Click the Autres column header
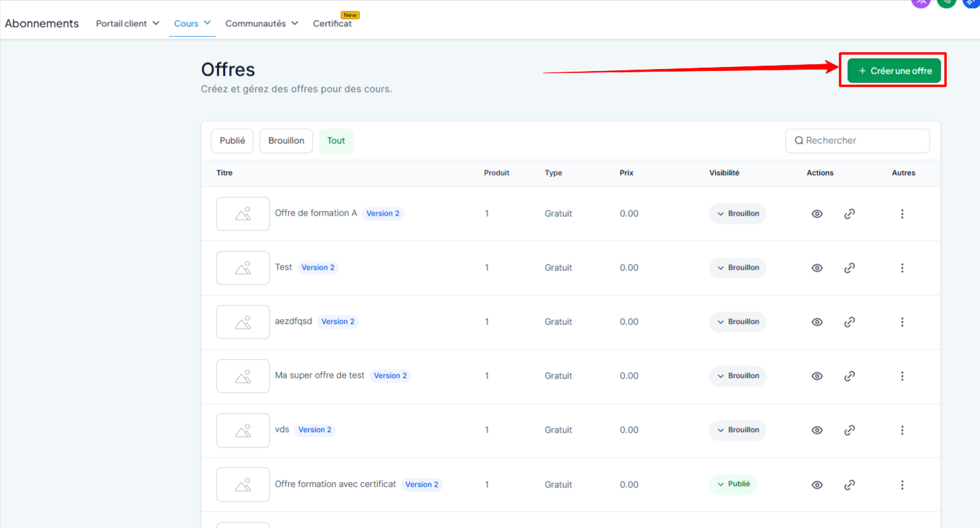This screenshot has height=528, width=980. coord(903,173)
